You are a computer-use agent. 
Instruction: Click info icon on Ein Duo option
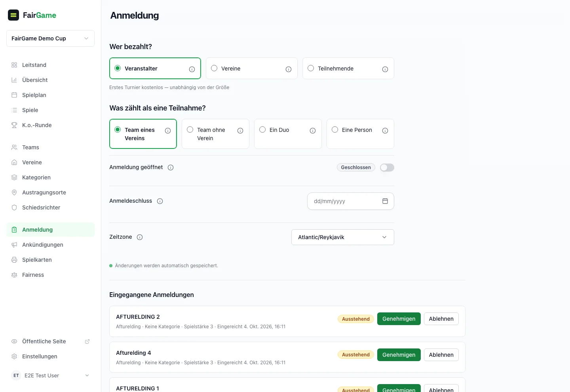point(313,131)
